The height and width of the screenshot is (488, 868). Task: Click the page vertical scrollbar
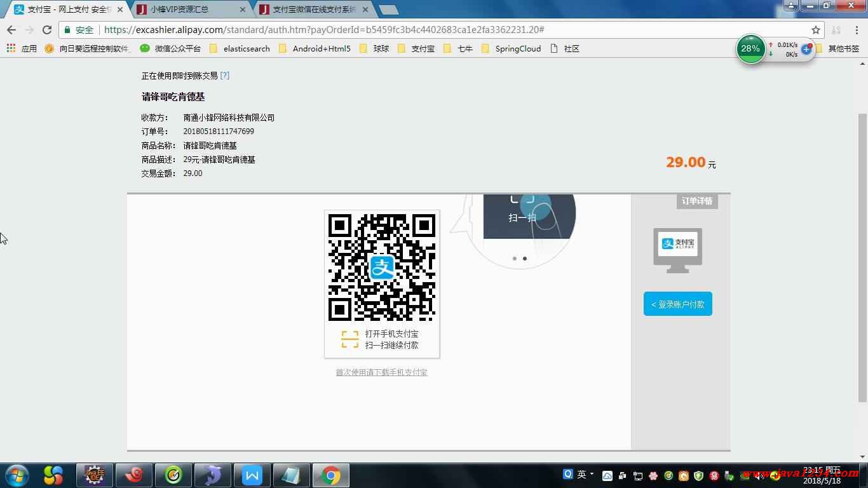tap(862, 257)
